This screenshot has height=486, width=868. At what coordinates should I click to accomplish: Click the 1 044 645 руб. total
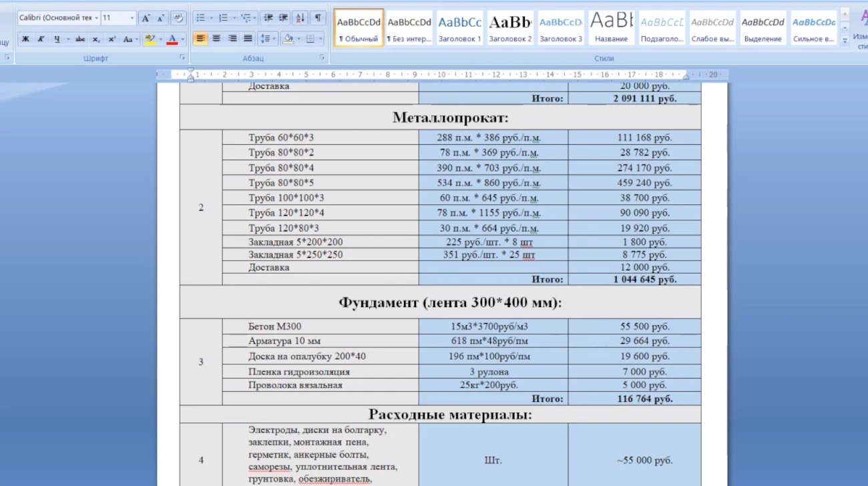click(645, 280)
